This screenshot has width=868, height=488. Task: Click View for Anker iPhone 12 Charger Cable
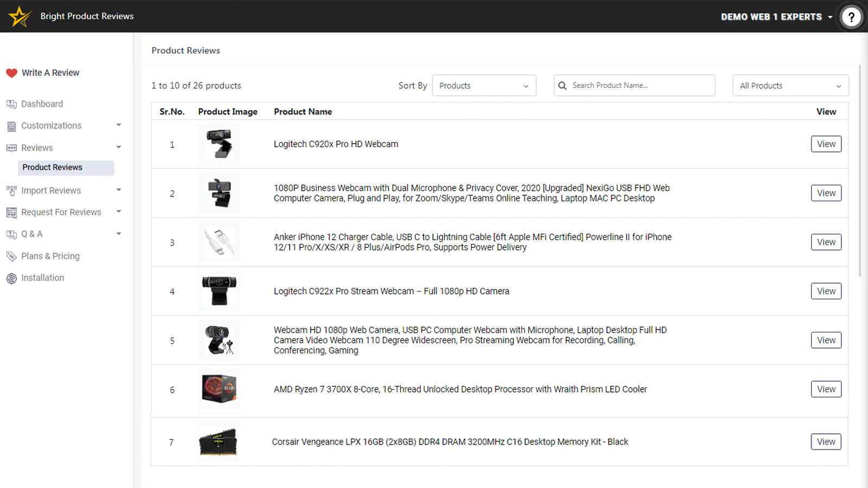click(826, 242)
